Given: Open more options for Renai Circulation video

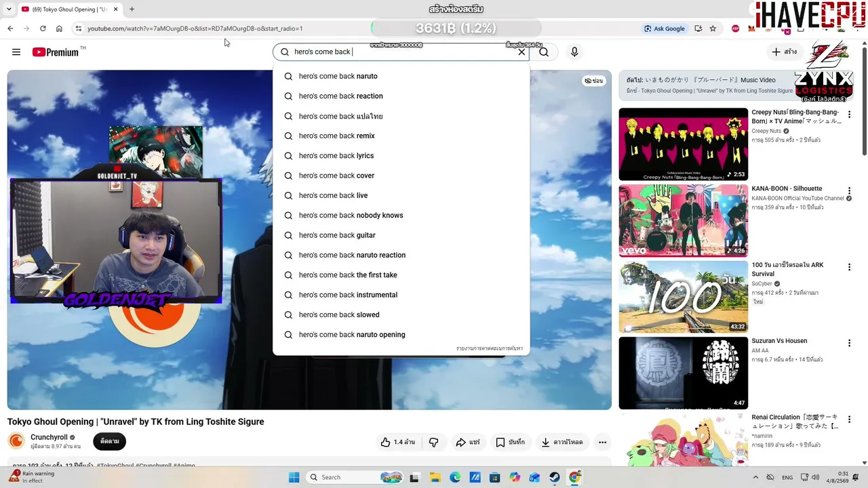Looking at the screenshot, I should point(849,420).
